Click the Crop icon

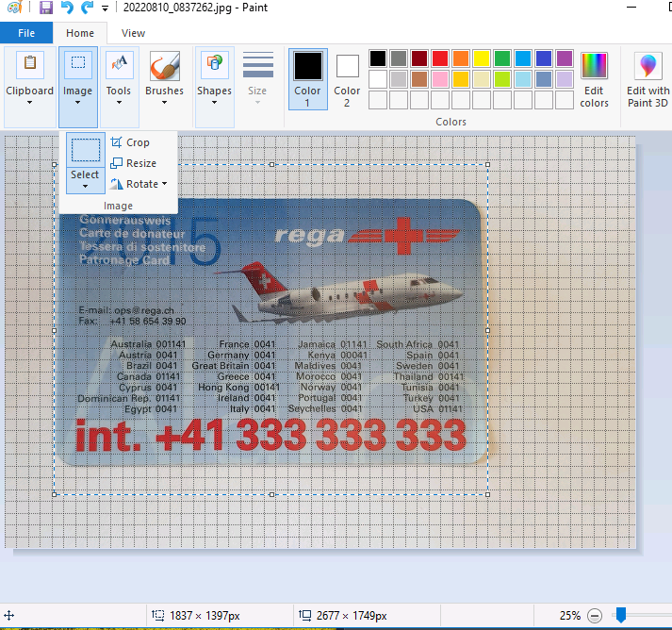point(116,142)
